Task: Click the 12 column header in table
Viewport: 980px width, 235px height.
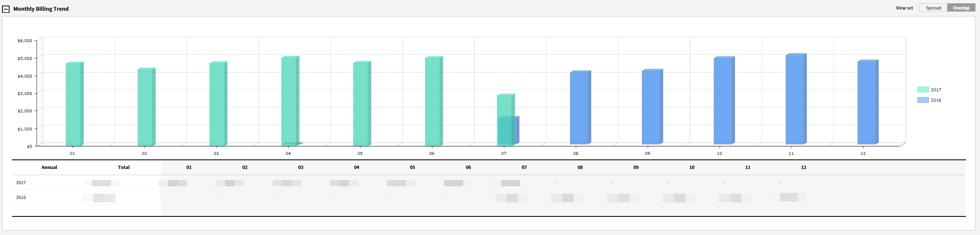Action: [803, 167]
